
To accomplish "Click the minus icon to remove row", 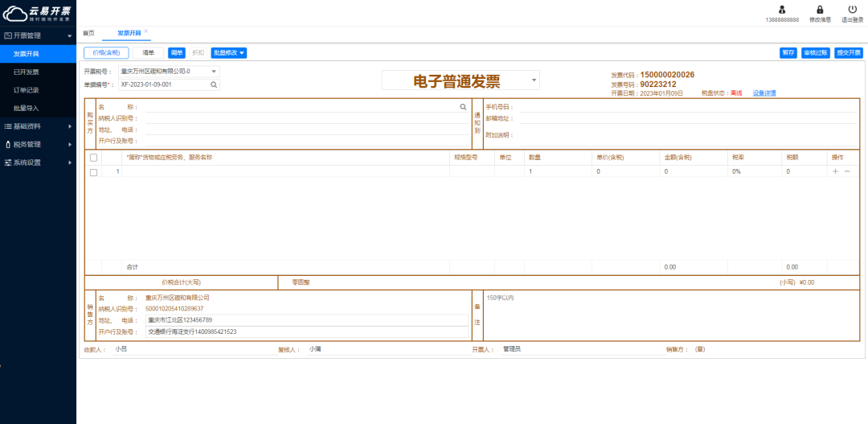I will click(846, 171).
